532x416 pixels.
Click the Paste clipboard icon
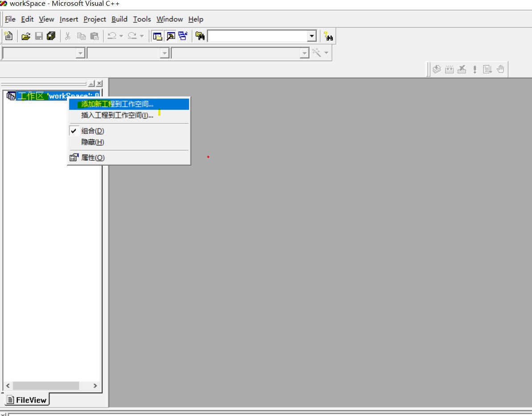coord(95,36)
